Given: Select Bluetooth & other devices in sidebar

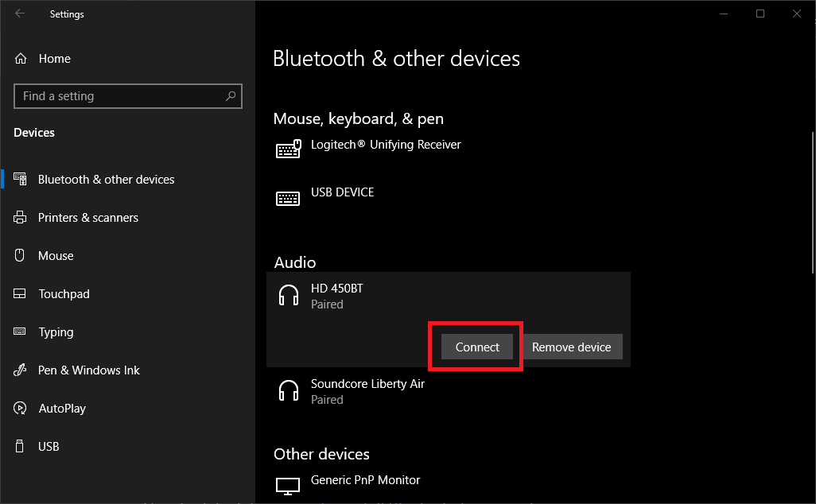Looking at the screenshot, I should tap(106, 180).
